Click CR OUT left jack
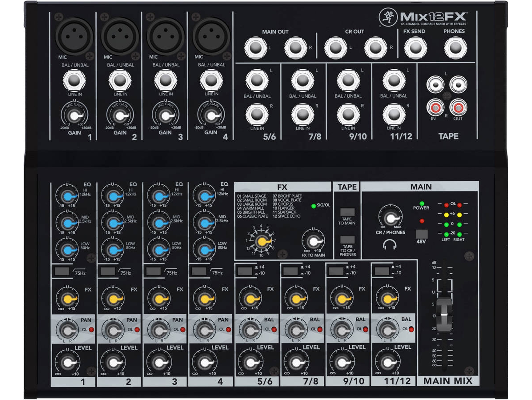This screenshot has width=532, height=400. tap(335, 48)
